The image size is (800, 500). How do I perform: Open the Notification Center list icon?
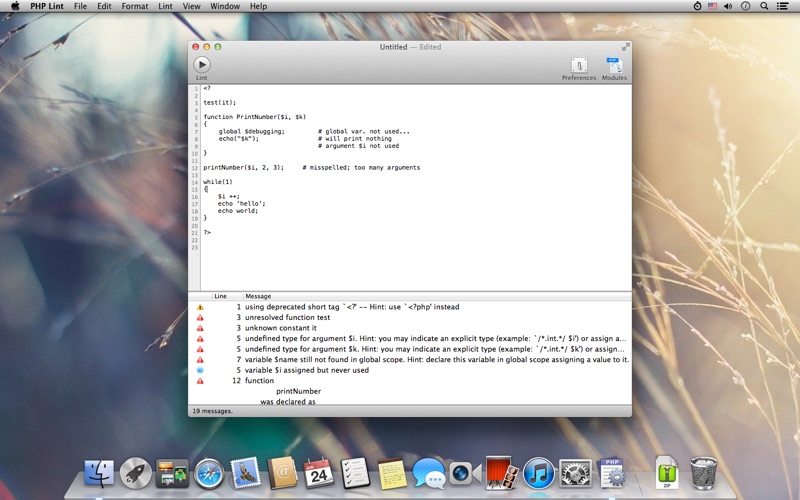tap(782, 6)
